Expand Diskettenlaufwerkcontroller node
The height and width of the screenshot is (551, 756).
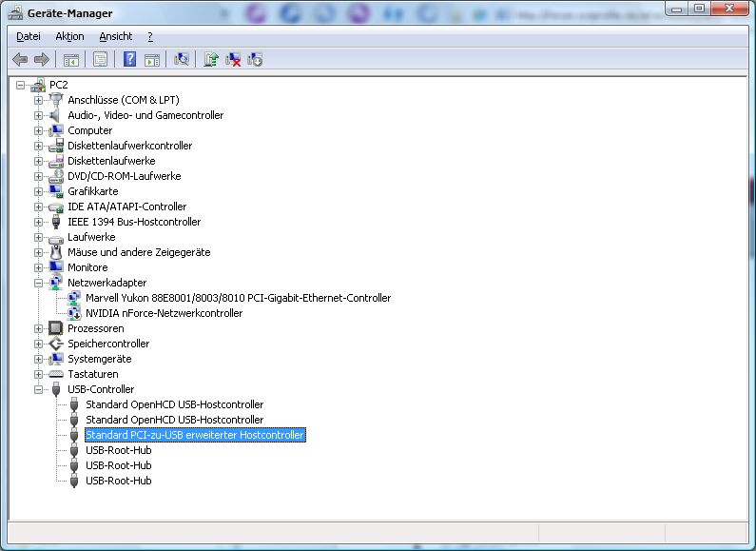(x=38, y=146)
